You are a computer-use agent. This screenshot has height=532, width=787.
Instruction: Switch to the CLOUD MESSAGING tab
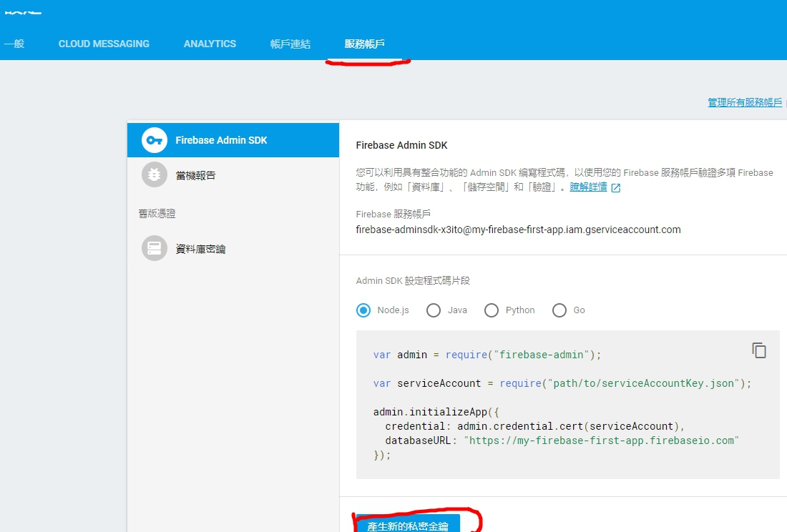(104, 44)
